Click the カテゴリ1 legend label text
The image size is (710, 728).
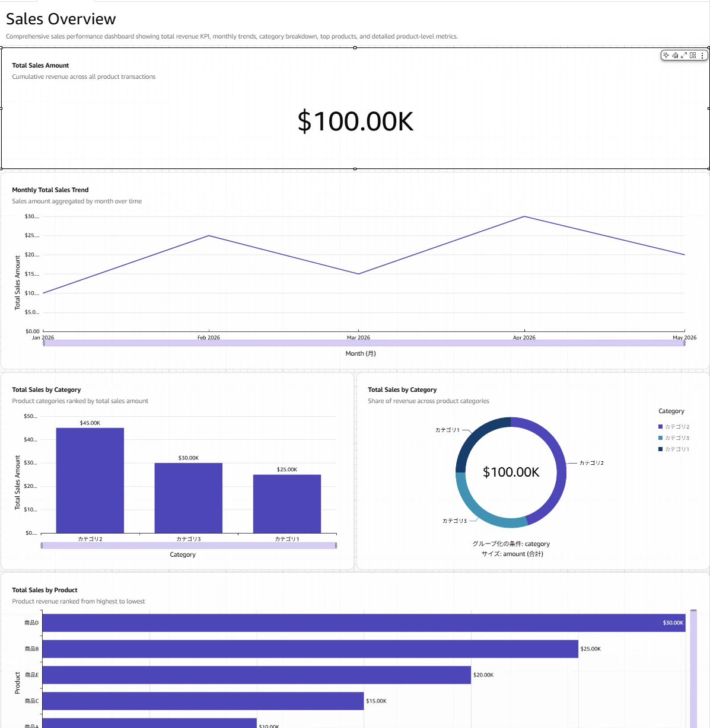click(x=677, y=449)
